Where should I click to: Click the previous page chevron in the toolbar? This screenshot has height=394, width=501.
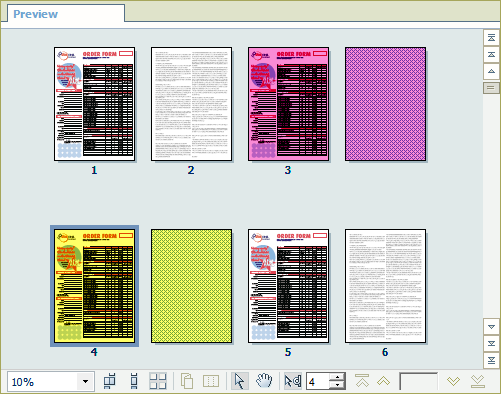(x=384, y=381)
